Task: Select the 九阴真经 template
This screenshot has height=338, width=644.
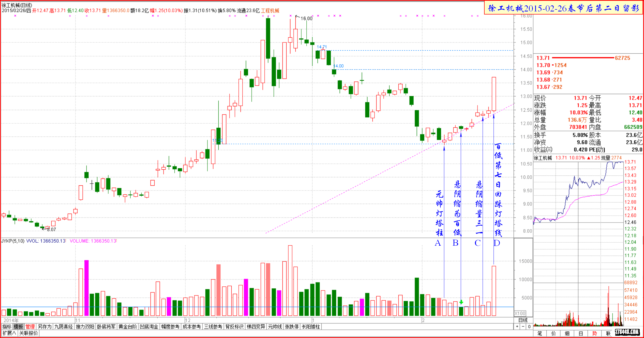Action: pos(64,327)
